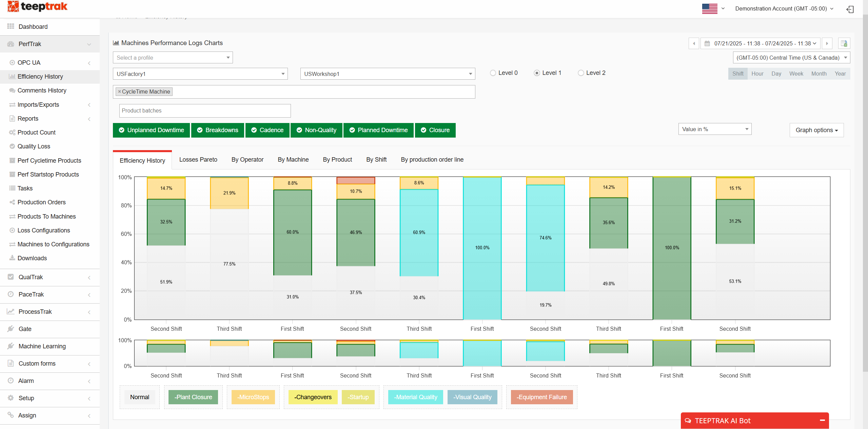Click the Equipment Failure legend swatch
Screen dimensions: 868x429
click(x=541, y=397)
